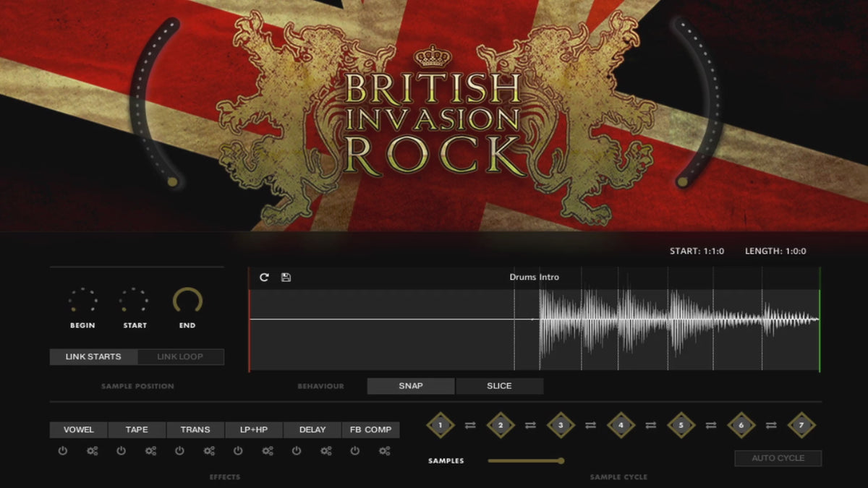Toggle the LINK STARTS option
Image resolution: width=868 pixels, height=488 pixels.
pyautogui.click(x=93, y=357)
